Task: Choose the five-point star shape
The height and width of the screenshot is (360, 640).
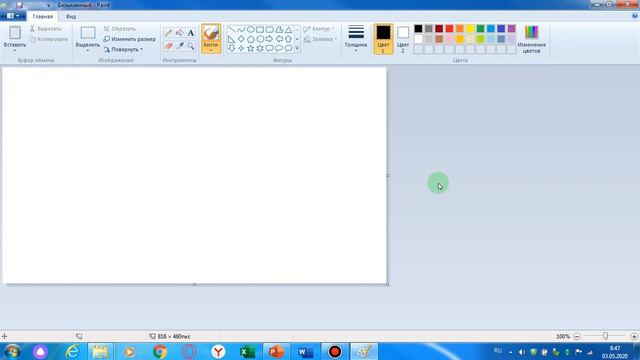Action: (x=251, y=48)
